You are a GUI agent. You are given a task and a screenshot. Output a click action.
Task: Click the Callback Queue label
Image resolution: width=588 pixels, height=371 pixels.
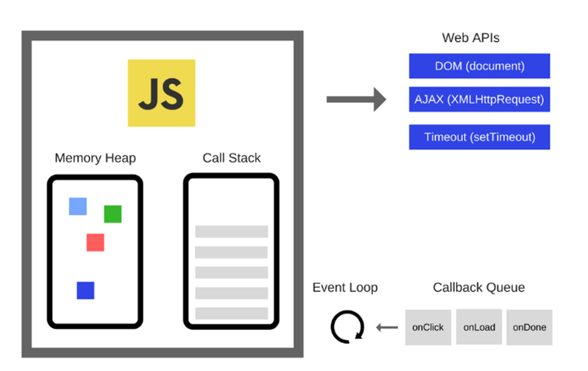479,287
